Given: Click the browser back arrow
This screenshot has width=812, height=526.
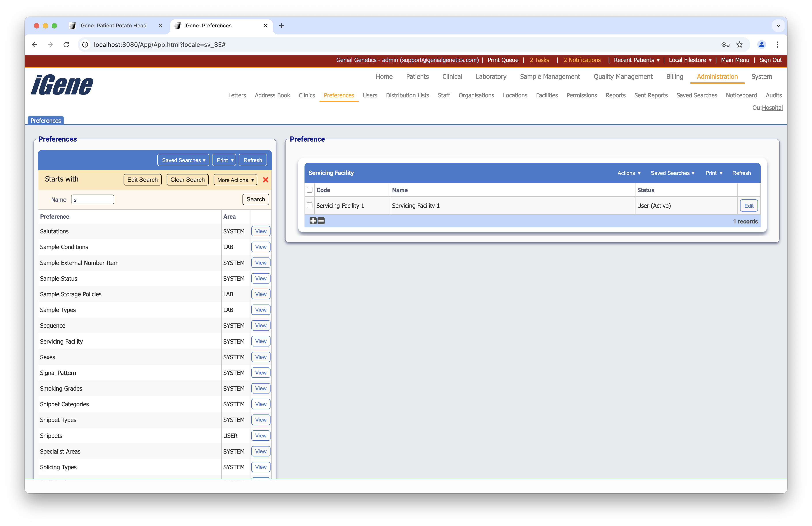Looking at the screenshot, I should coord(34,45).
